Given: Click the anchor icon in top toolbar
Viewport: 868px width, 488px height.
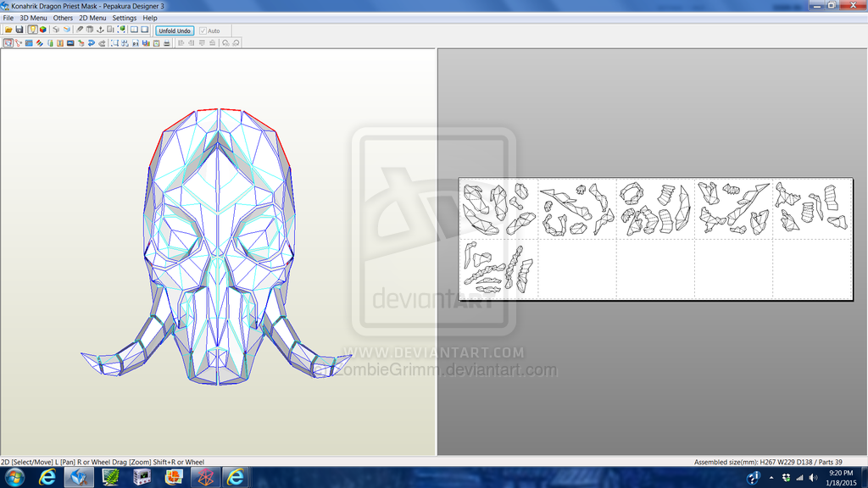Looking at the screenshot, I should (100, 30).
